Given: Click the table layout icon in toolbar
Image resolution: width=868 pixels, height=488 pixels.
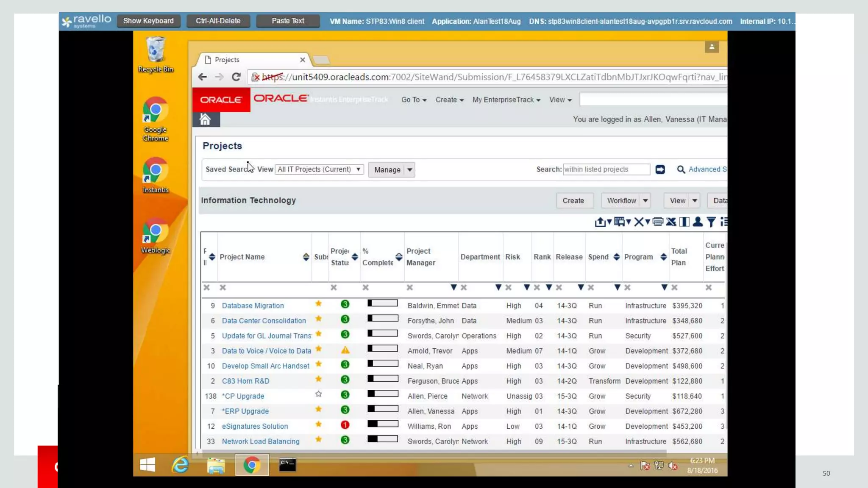Looking at the screenshot, I should [x=620, y=222].
